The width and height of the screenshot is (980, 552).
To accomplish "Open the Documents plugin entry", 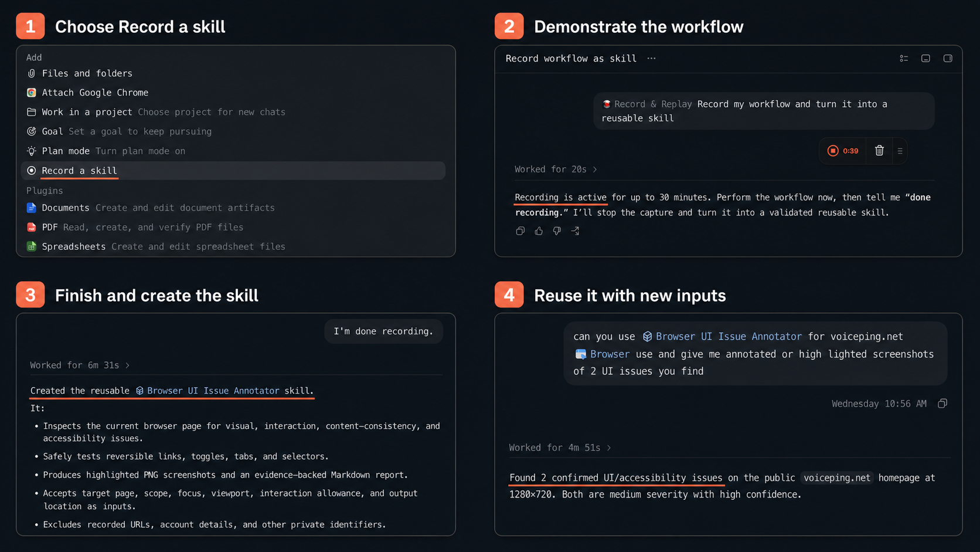I will tap(233, 208).
